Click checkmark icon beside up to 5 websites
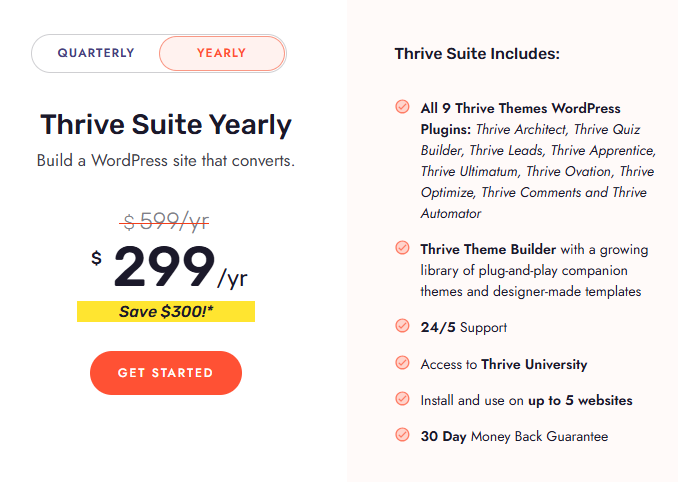Screen dimensions: 678x482 pyautogui.click(x=402, y=399)
